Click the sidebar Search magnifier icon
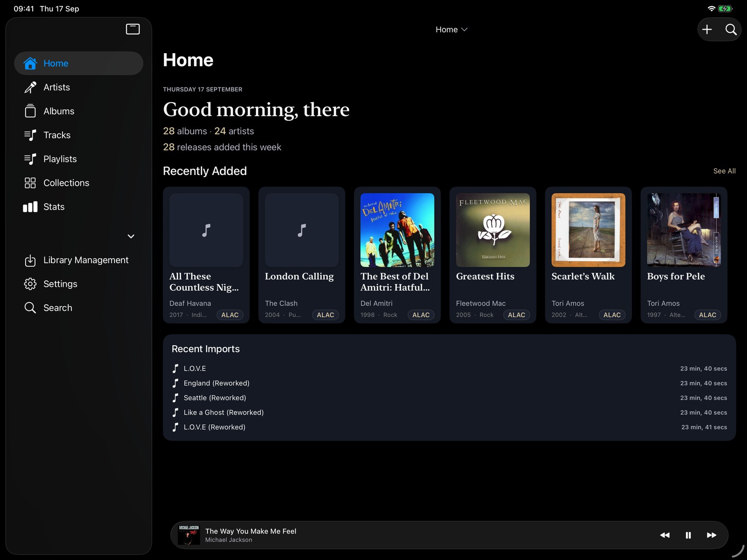This screenshot has height=560, width=747. coord(30,308)
